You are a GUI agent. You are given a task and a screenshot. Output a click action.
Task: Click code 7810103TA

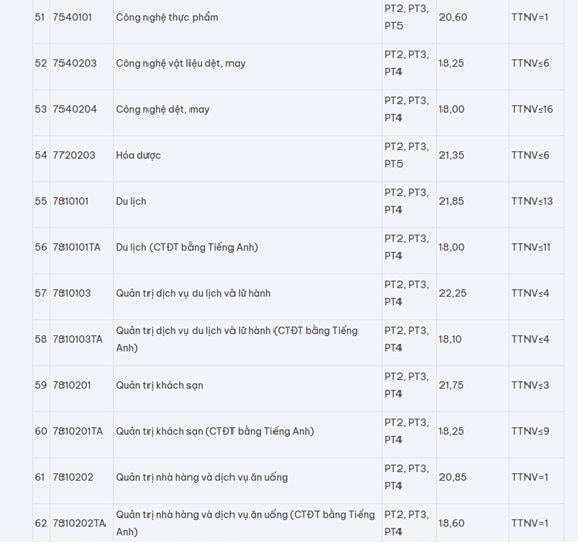[77, 339]
